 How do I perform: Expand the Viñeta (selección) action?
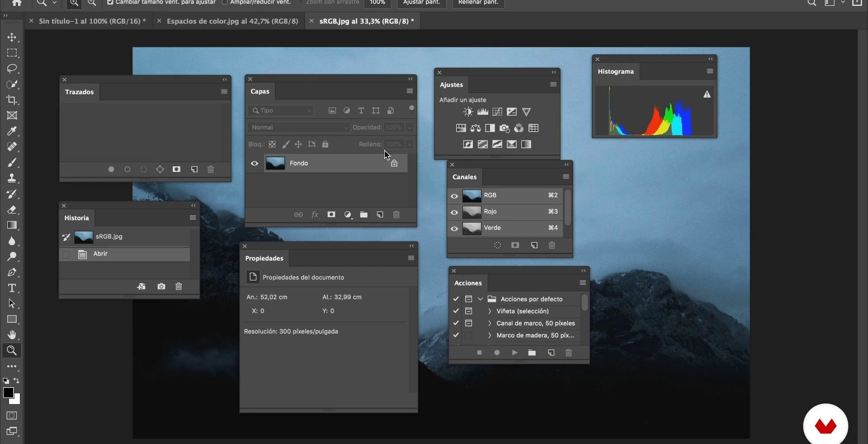(x=489, y=311)
